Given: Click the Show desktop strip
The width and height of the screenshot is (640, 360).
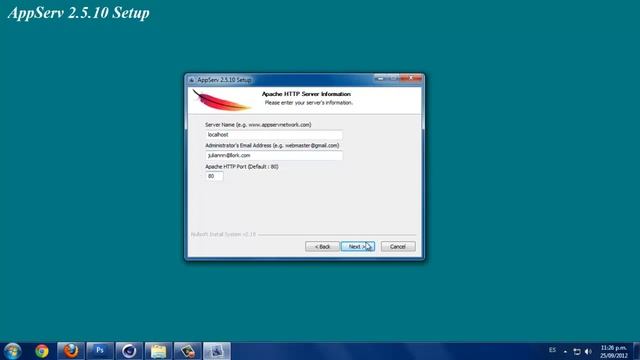Looking at the screenshot, I should [636, 351].
